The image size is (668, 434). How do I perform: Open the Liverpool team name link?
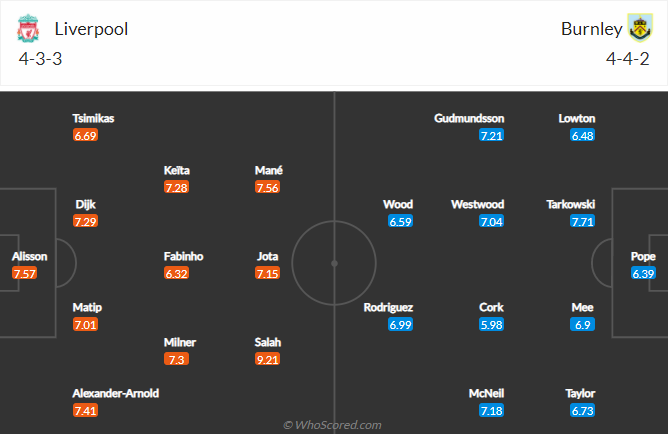pyautogui.click(x=91, y=29)
